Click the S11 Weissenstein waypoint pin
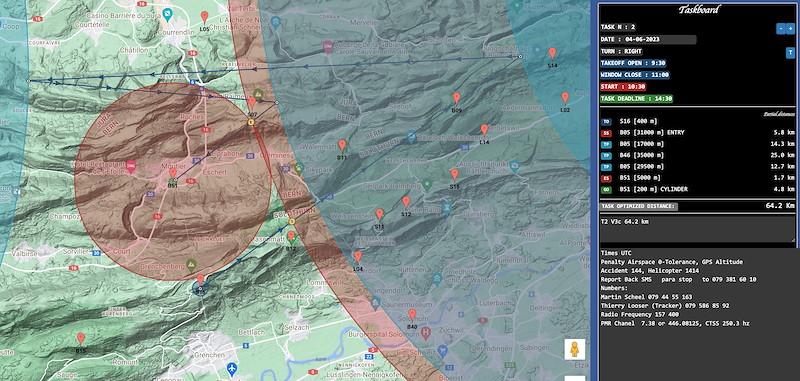The width and height of the screenshot is (800, 381). tap(379, 214)
